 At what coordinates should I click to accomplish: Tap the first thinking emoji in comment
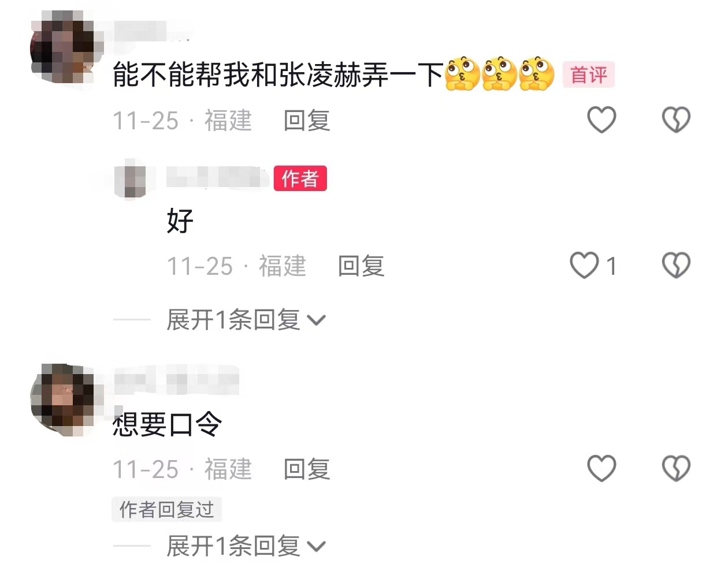pos(462,74)
